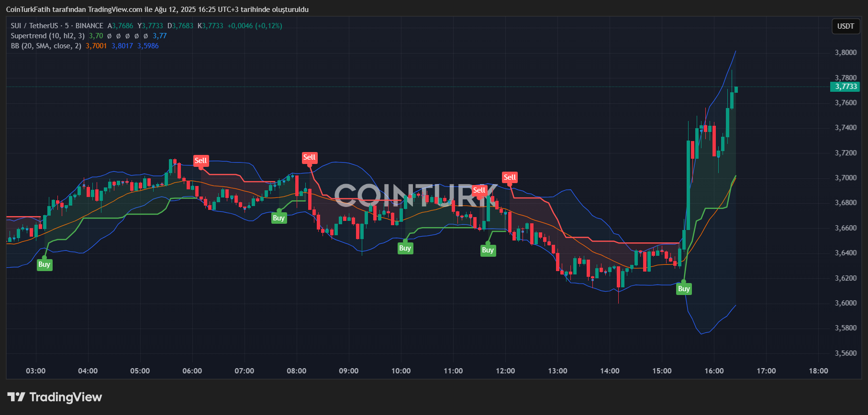Click the Supertrend (10, hl2, 3) legend
The image size is (868, 415).
[x=47, y=36]
